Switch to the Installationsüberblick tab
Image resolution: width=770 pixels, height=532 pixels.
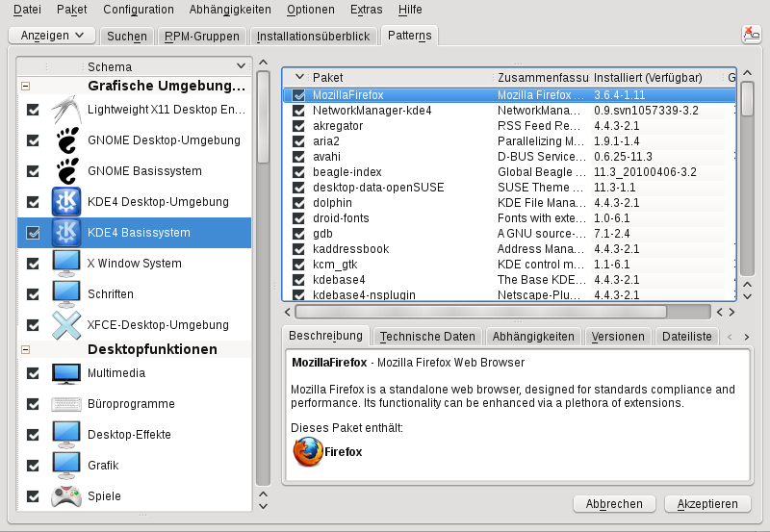[314, 37]
